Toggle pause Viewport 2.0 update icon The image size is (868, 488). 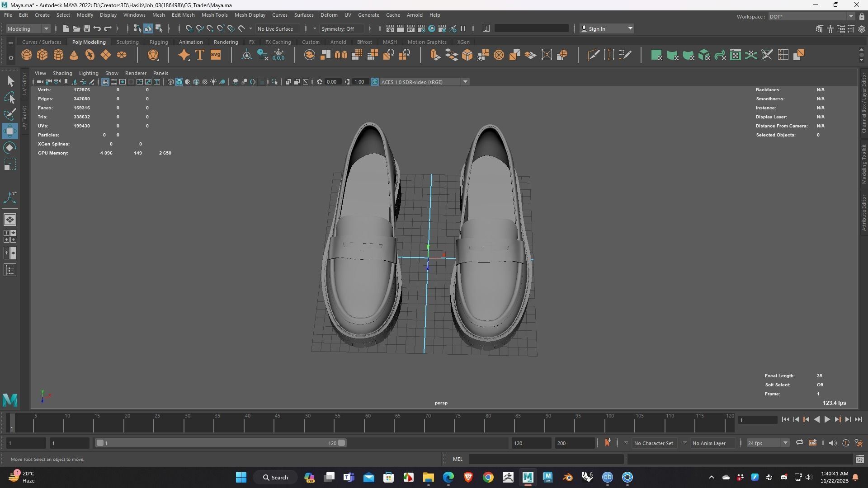(x=463, y=28)
